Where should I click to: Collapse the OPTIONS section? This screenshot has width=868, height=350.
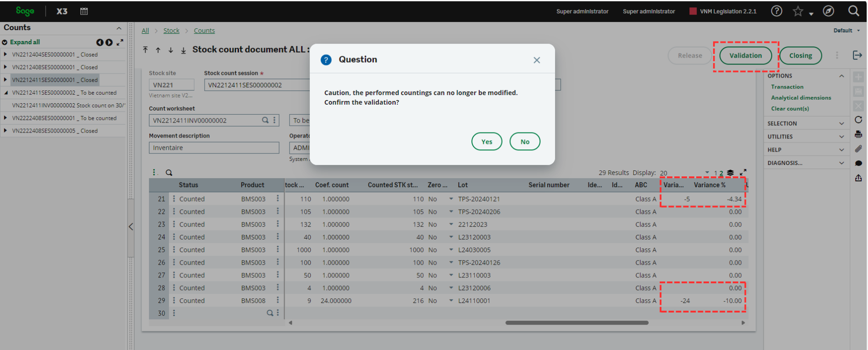tap(842, 76)
